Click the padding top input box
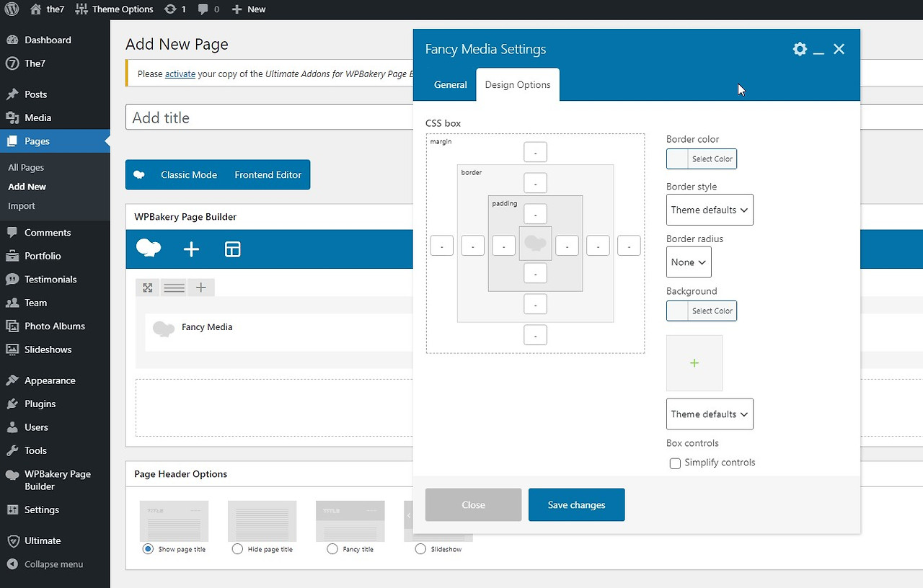Screen dimensions: 923x588 pyautogui.click(x=535, y=214)
